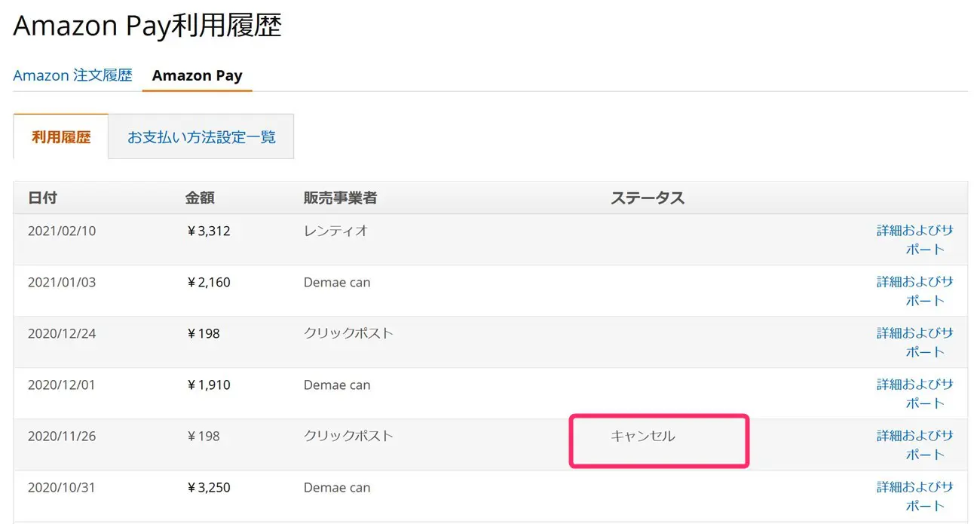Click Demae can in the 2020/12/01 row
980x524 pixels.
click(x=337, y=385)
